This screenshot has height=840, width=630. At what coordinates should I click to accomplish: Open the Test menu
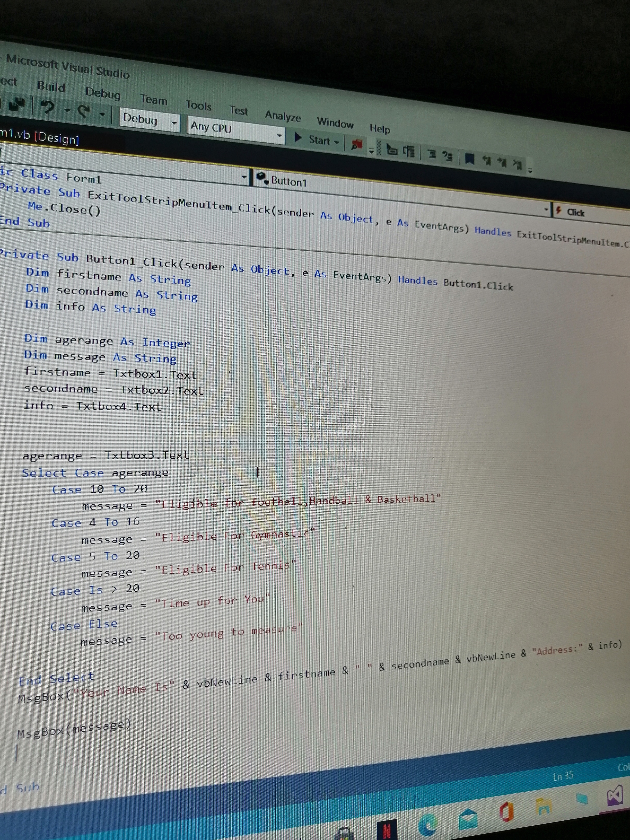point(239,110)
